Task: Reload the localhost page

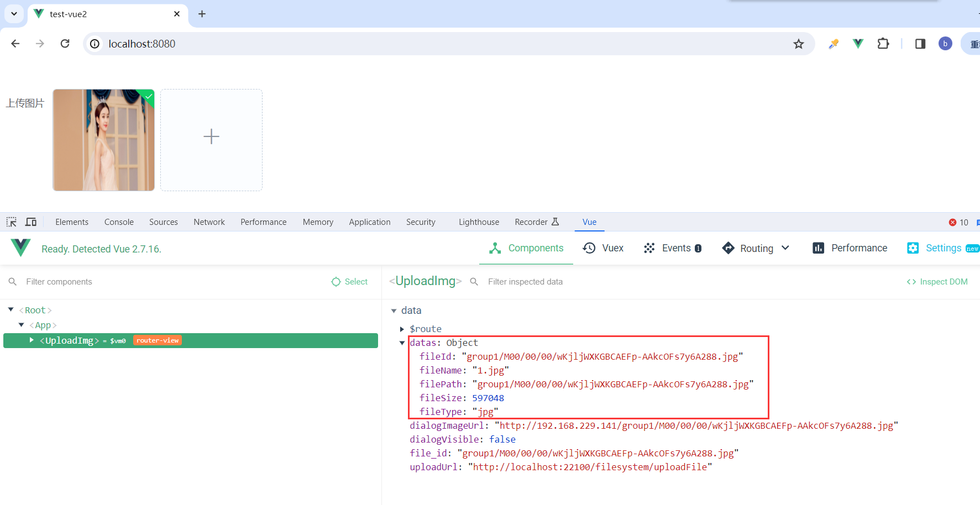Action: 65,44
